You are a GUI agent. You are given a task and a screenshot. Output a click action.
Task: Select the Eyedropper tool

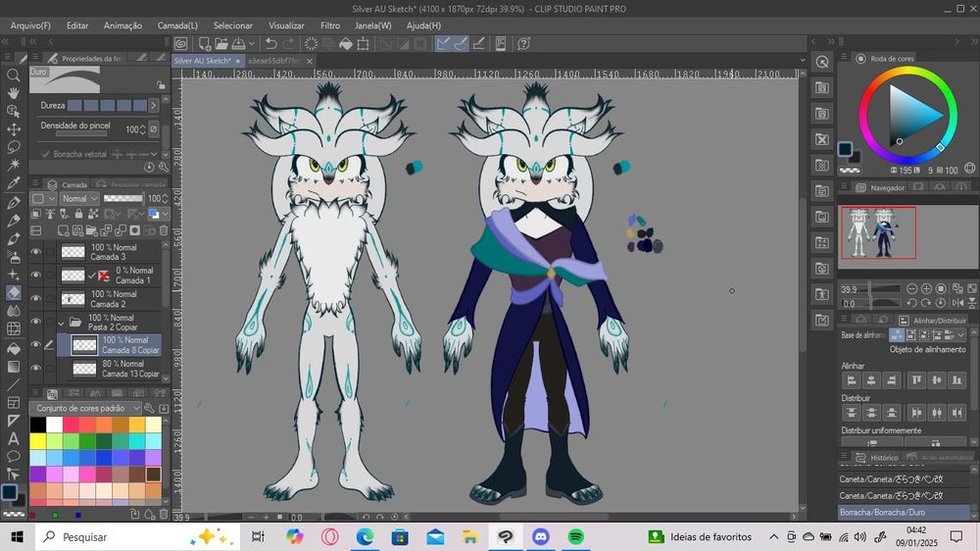click(13, 182)
